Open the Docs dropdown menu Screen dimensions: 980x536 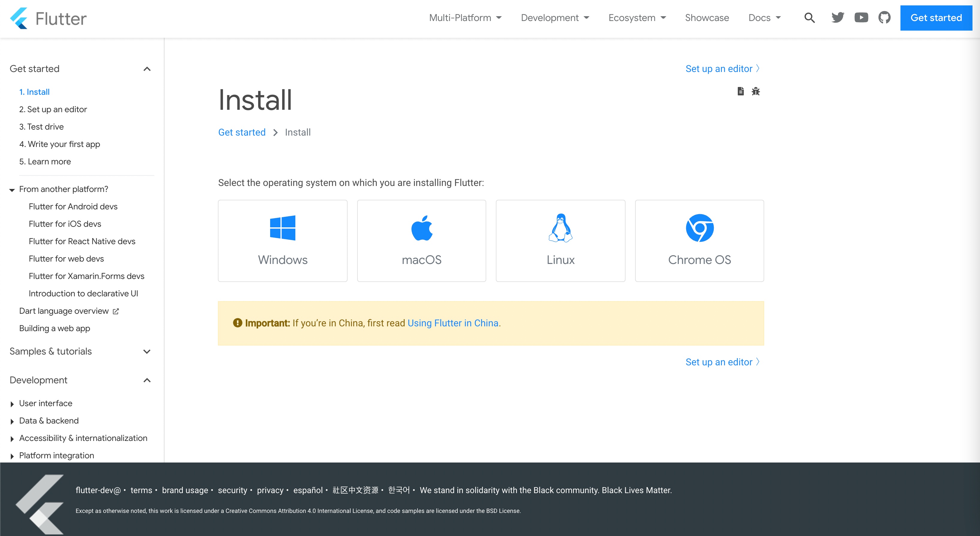764,18
